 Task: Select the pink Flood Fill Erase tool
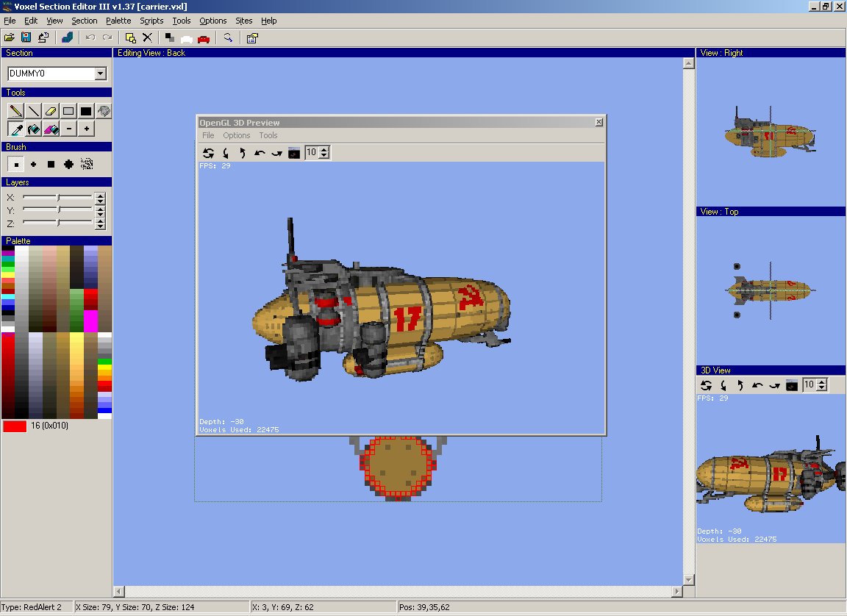coord(51,129)
